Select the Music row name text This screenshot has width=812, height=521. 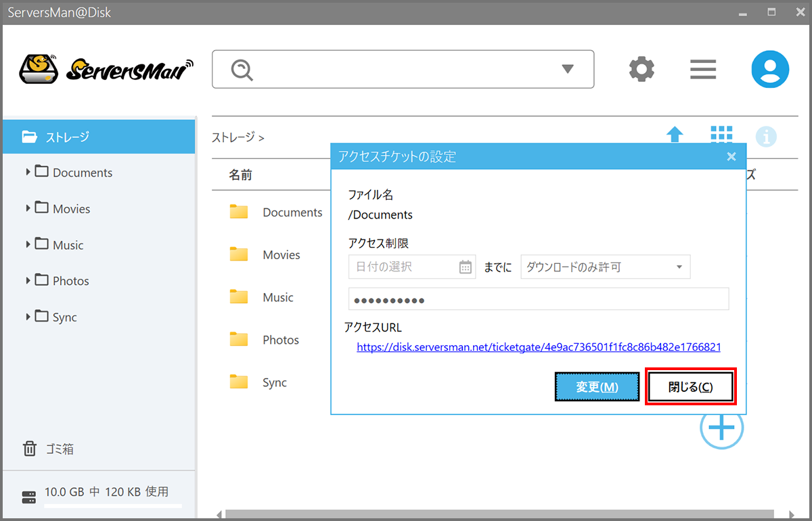coord(278,298)
